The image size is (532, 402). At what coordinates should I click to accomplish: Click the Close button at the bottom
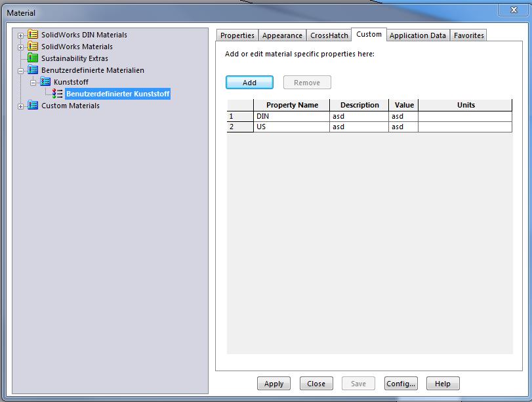pos(316,384)
